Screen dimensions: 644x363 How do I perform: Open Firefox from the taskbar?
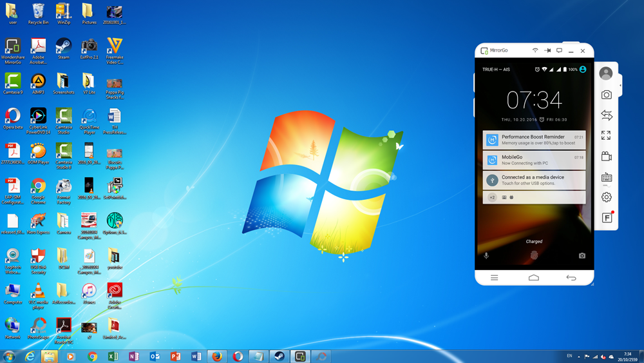pos(217,357)
